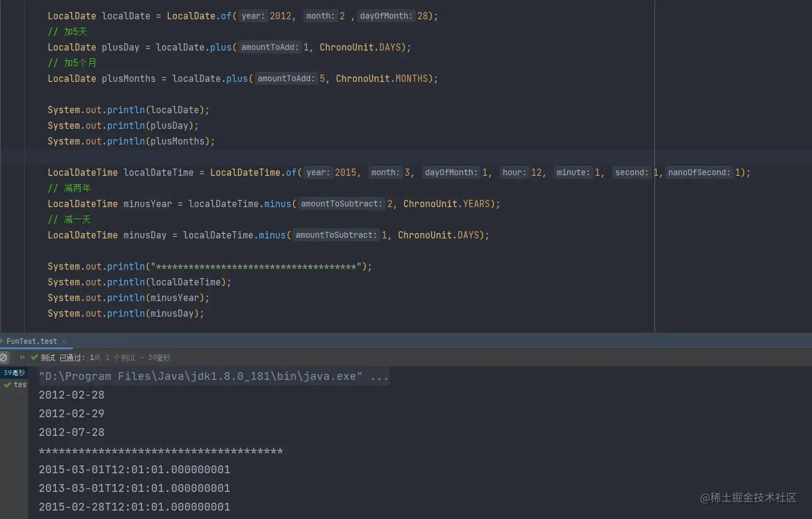This screenshot has height=519, width=812.
Task: Click 'second:' parameter hint in LocalDateTime.of
Action: tap(631, 172)
